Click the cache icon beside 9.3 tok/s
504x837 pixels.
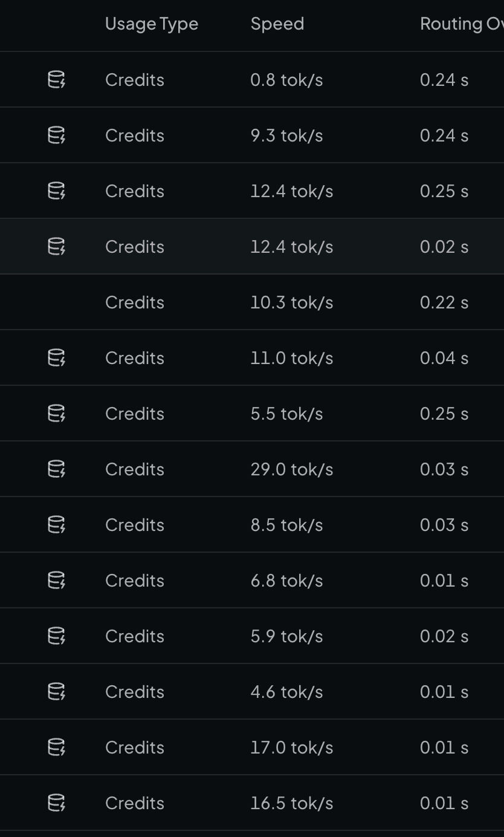(56, 135)
